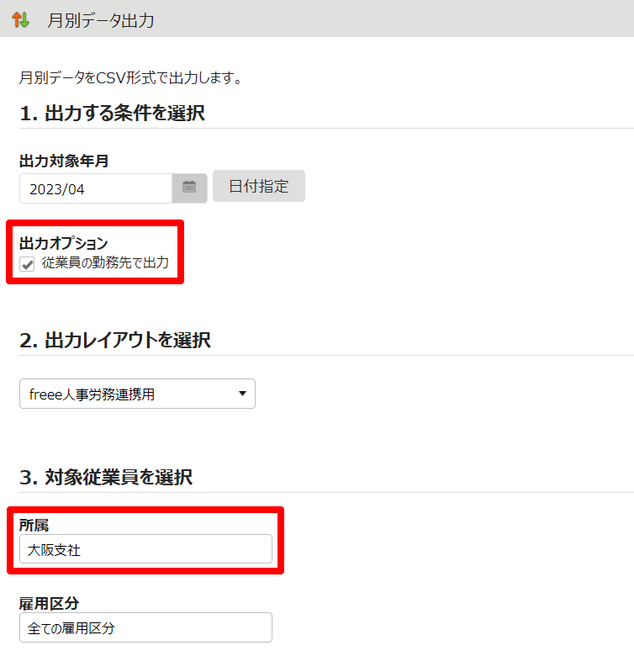Click the 出力対象年月 label
Viewport: 634px width, 672px height.
coord(64,161)
